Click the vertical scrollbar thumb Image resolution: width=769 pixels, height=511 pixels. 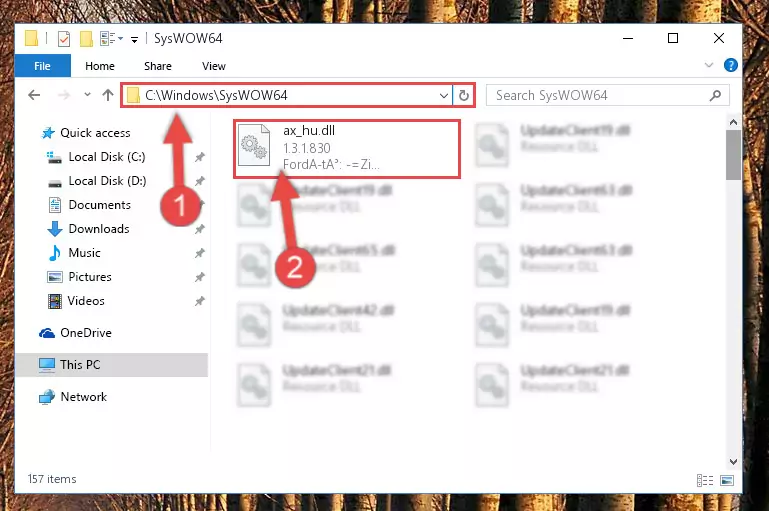[733, 155]
